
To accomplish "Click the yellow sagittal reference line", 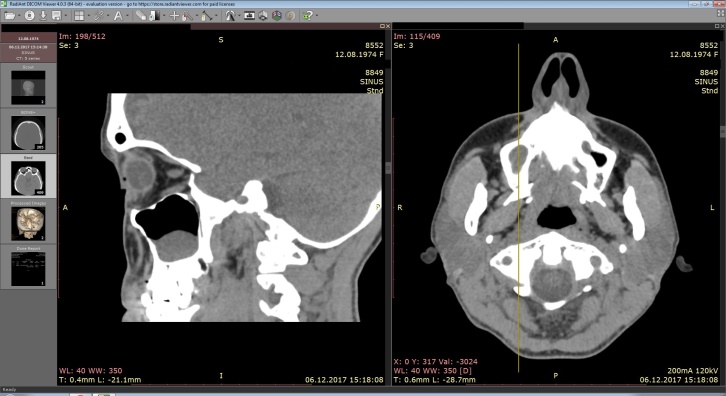I will tap(519, 208).
